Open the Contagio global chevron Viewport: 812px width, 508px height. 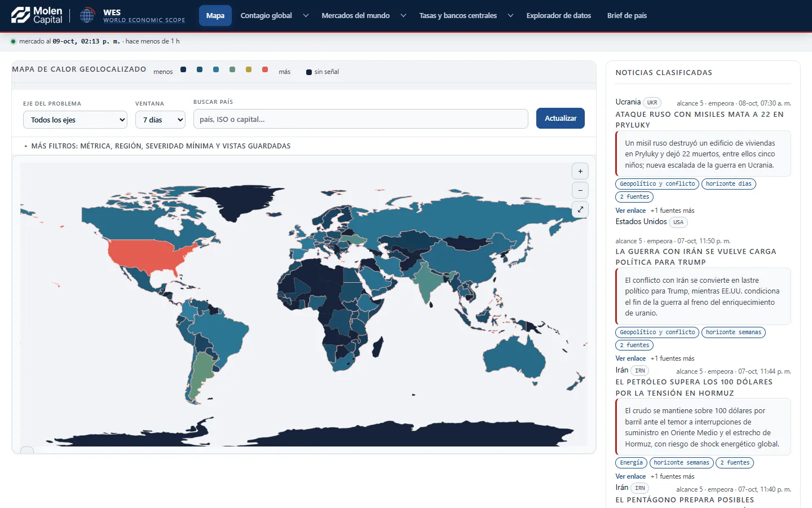coord(306,16)
